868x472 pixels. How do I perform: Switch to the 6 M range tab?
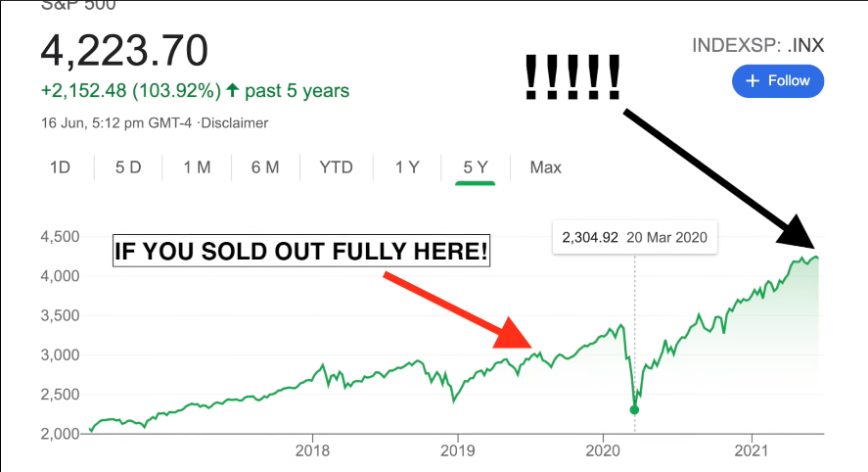click(265, 167)
